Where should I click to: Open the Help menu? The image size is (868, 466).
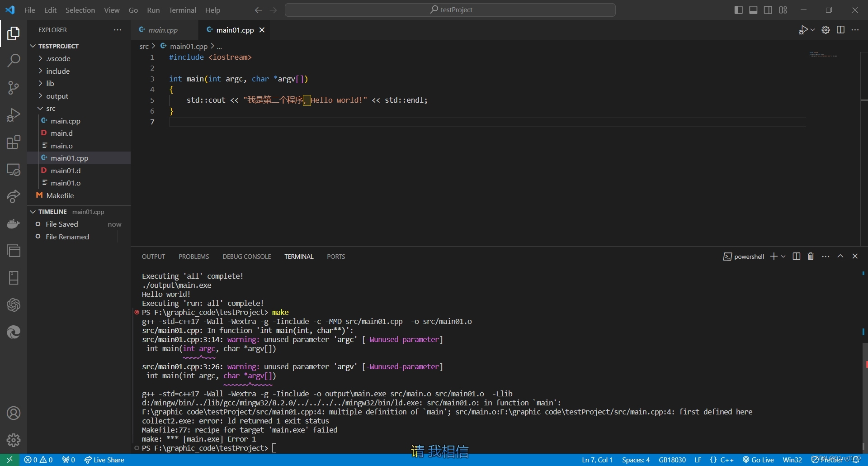(212, 10)
